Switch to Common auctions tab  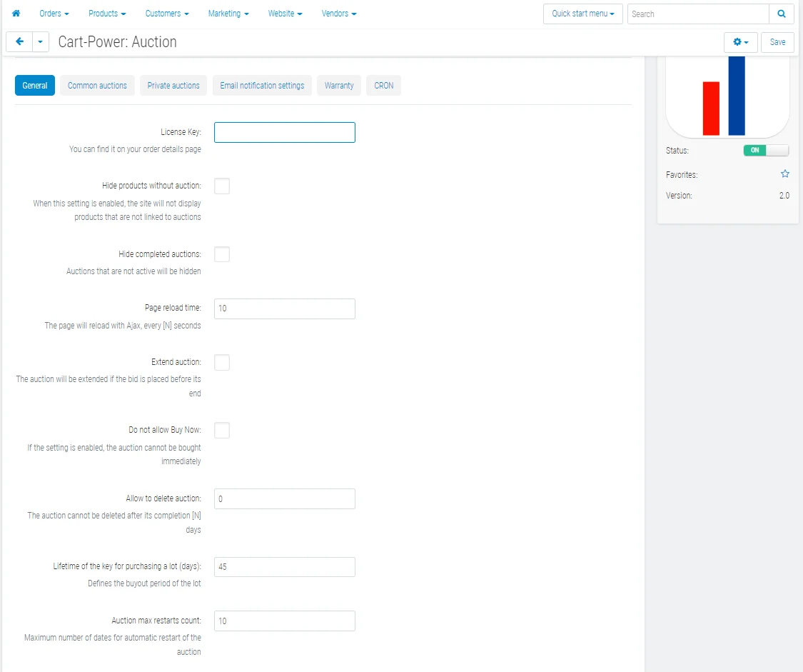97,86
